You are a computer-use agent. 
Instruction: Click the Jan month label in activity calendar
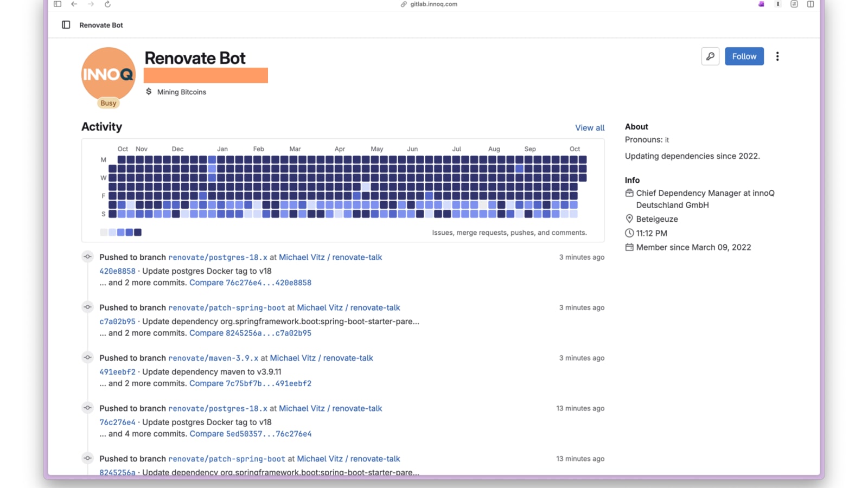click(x=222, y=149)
